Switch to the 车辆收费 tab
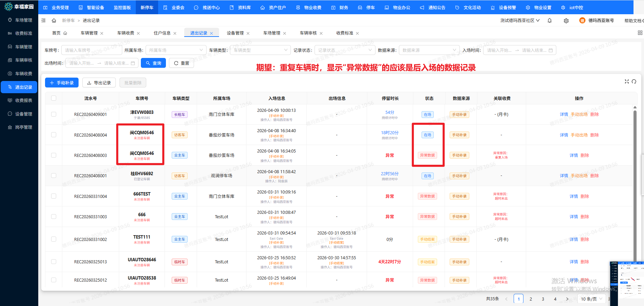 pos(126,33)
